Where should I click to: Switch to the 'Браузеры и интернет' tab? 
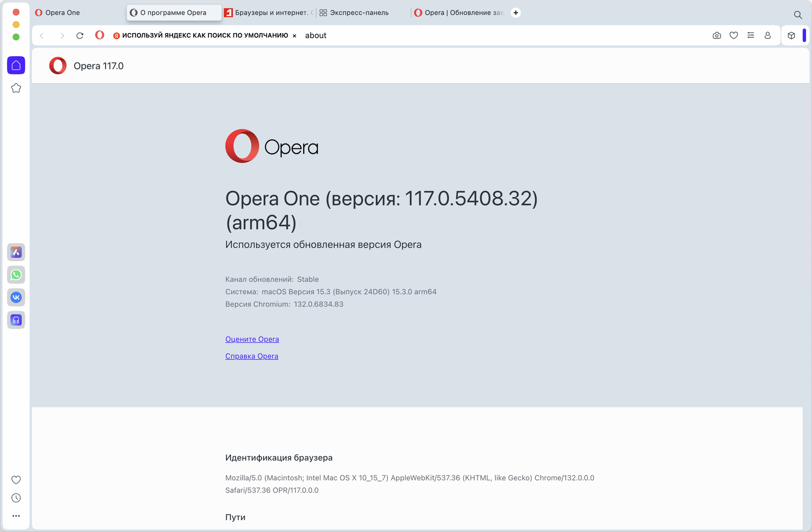pyautogui.click(x=269, y=12)
